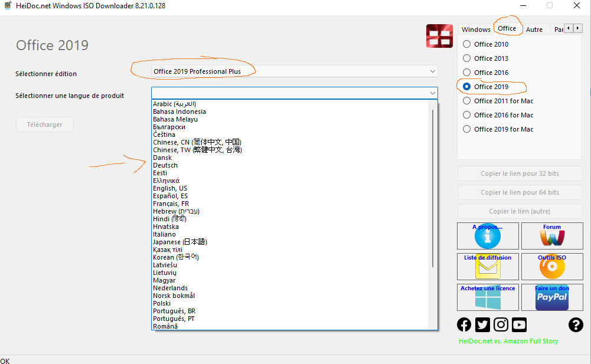Image resolution: width=591 pixels, height=364 pixels.
Task: Switch to the Windows tab
Action: point(476,29)
